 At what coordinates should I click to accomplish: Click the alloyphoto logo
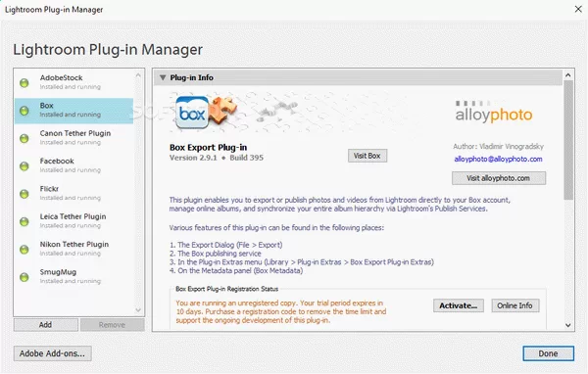click(x=494, y=112)
